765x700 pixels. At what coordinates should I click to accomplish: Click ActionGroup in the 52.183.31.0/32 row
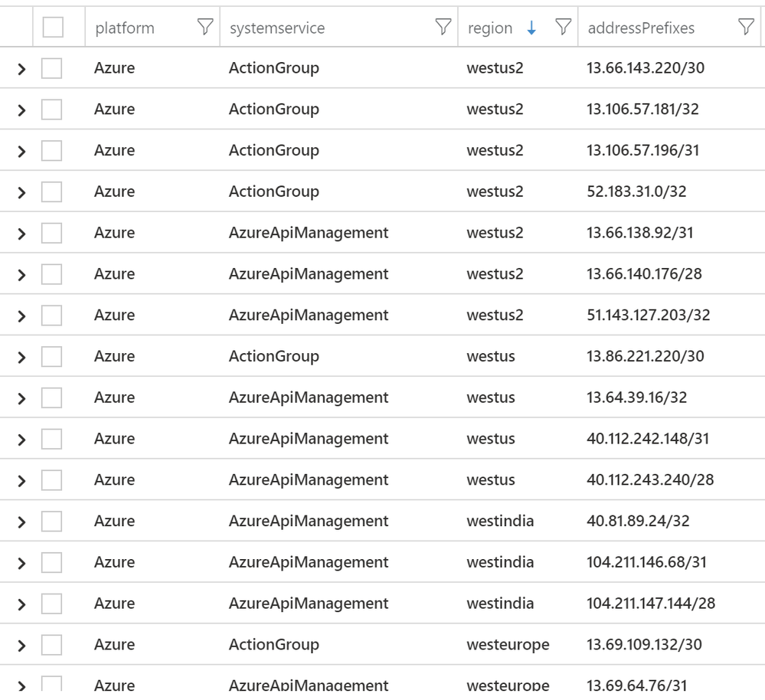click(273, 191)
